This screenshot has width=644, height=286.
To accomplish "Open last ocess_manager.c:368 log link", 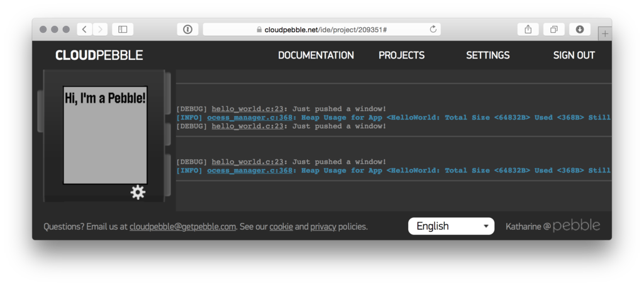I will (x=249, y=170).
